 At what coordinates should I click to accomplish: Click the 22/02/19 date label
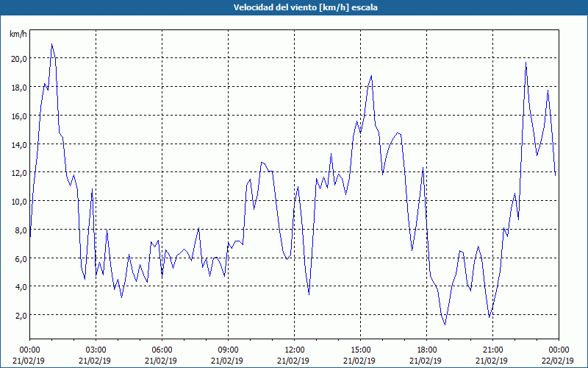click(558, 361)
